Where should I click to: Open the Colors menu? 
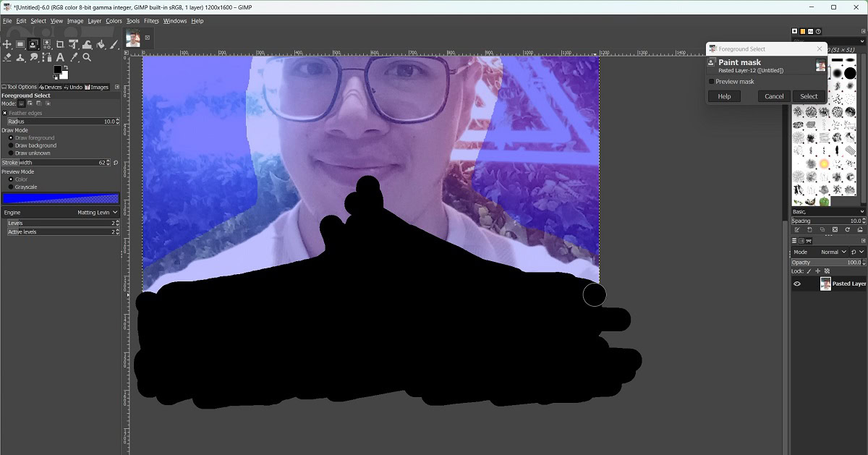pyautogui.click(x=114, y=21)
